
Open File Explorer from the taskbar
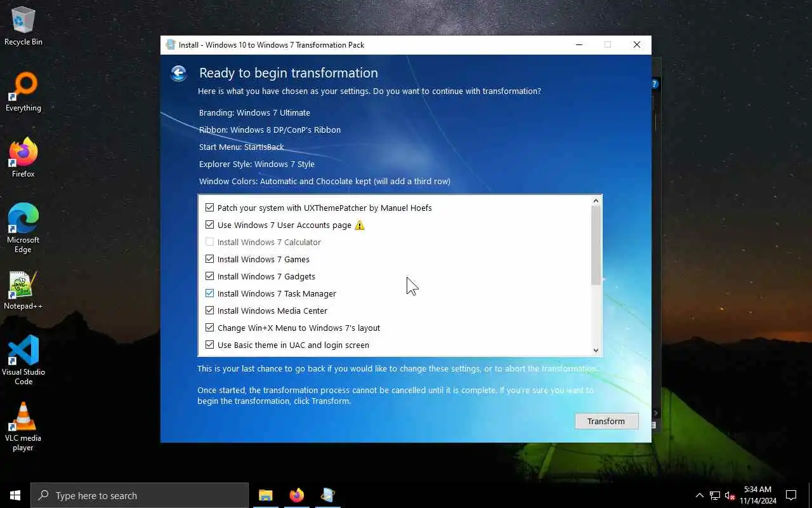click(266, 495)
